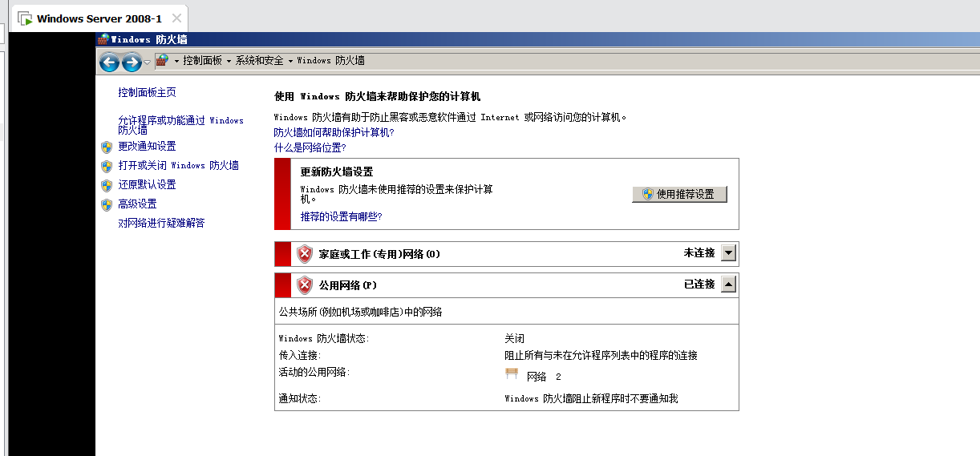Expand dropdown arrow after 控制面板 breadcrumb

coord(229,61)
